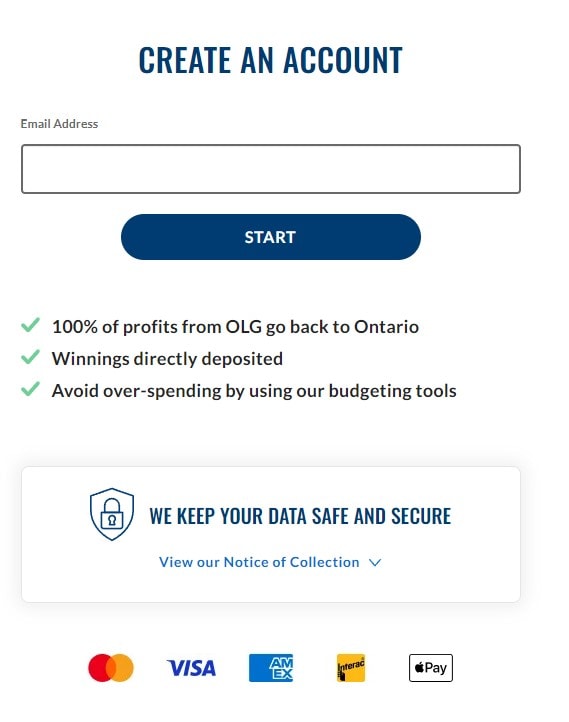Expand the Notice of Collection chevron
The width and height of the screenshot is (569, 722).
click(x=375, y=563)
